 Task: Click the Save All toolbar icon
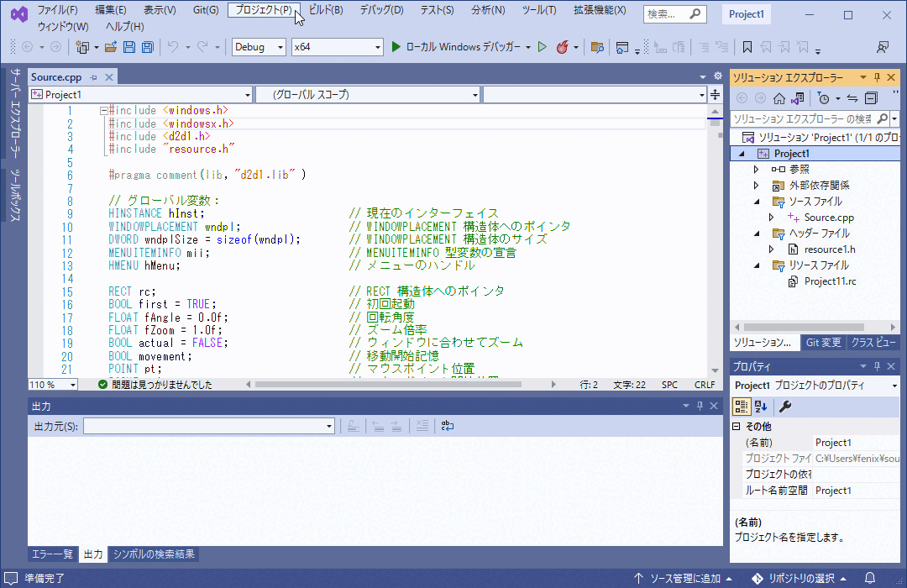147,47
